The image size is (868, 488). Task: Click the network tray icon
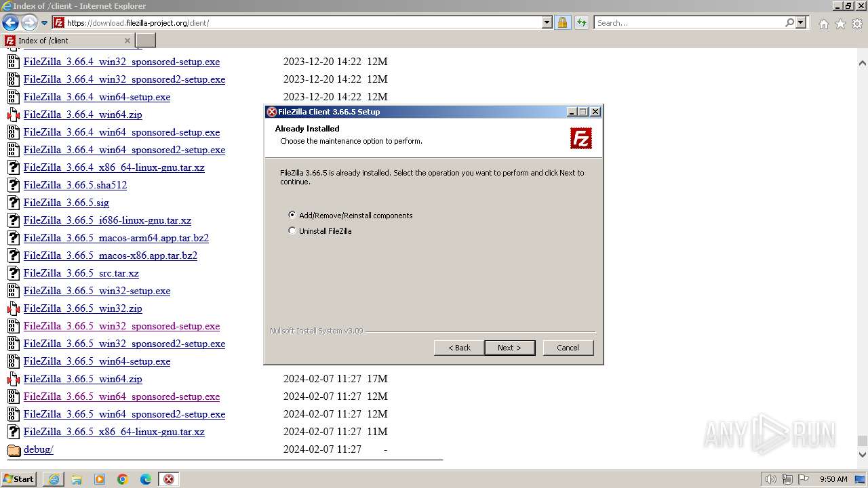(787, 479)
